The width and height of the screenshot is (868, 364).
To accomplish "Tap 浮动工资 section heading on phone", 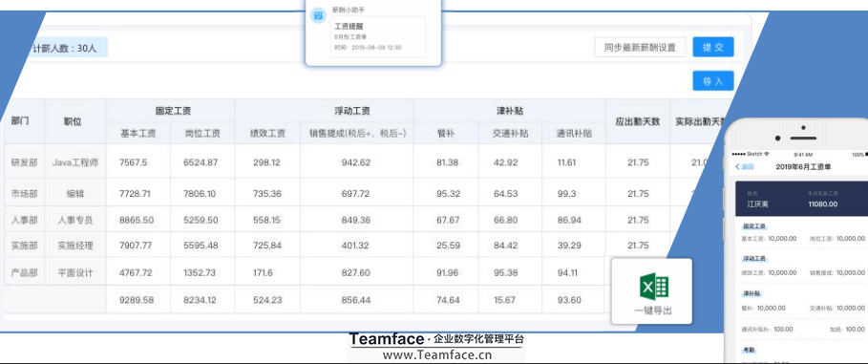I will click(753, 259).
